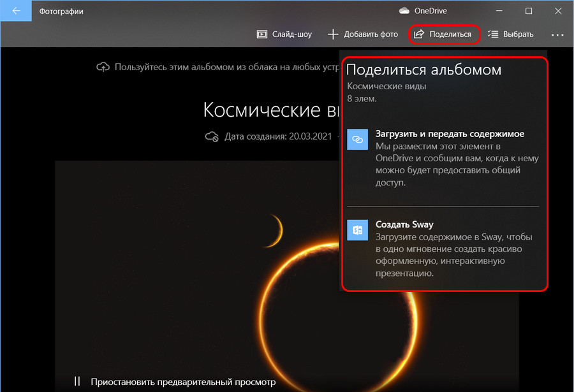This screenshot has height=392, width=574.
Task: Go back using the arrow button
Action: coord(16,11)
